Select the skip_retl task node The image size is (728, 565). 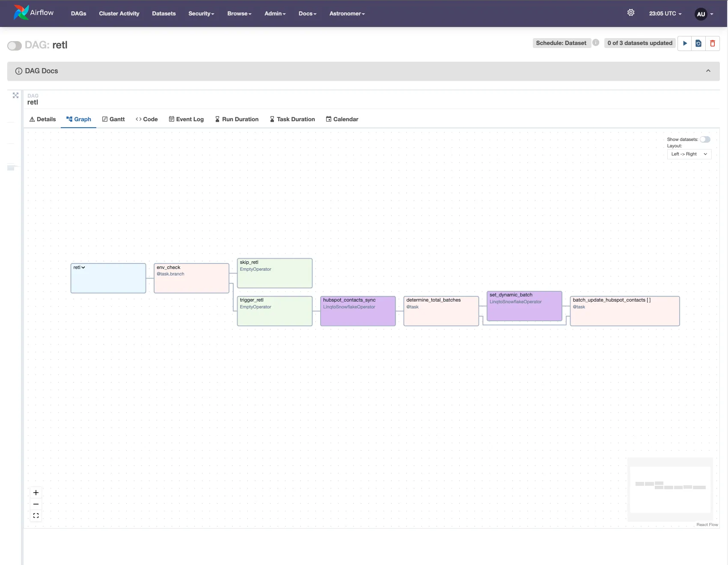click(275, 273)
